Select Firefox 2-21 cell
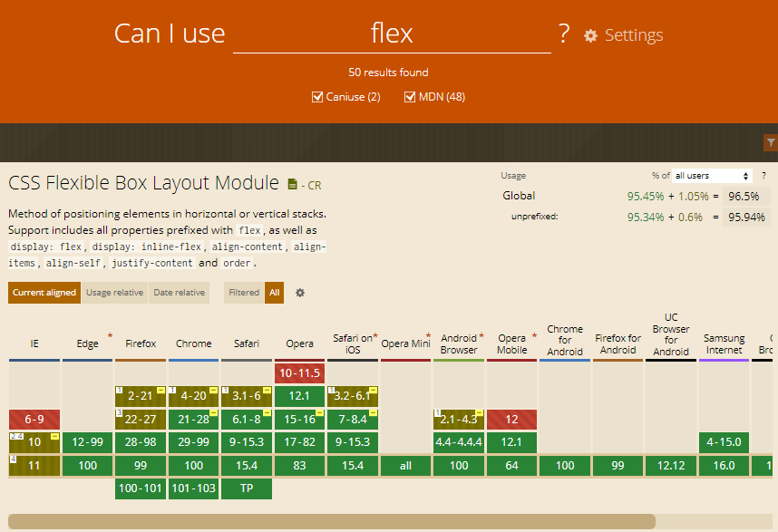This screenshot has height=532, width=778. [141, 396]
